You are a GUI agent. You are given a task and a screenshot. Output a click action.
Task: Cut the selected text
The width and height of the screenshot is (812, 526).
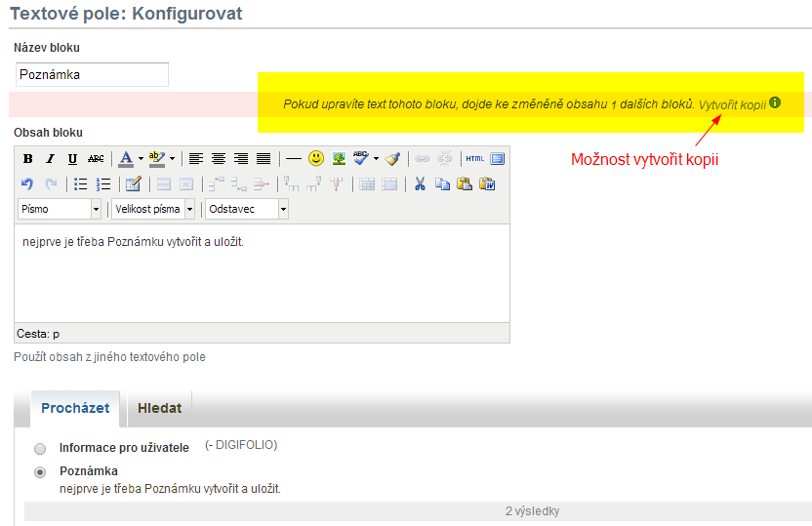click(x=420, y=183)
